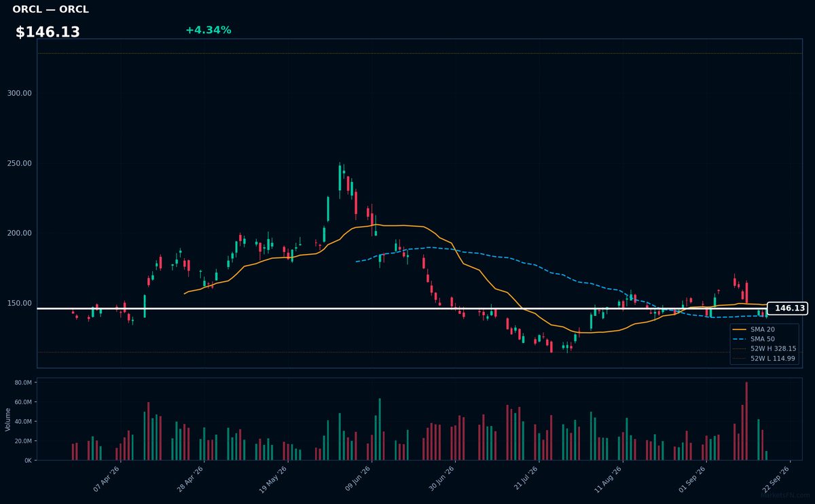The width and height of the screenshot is (815, 504).
Task: Click the 200.00 price axis label
Action: click(20, 233)
